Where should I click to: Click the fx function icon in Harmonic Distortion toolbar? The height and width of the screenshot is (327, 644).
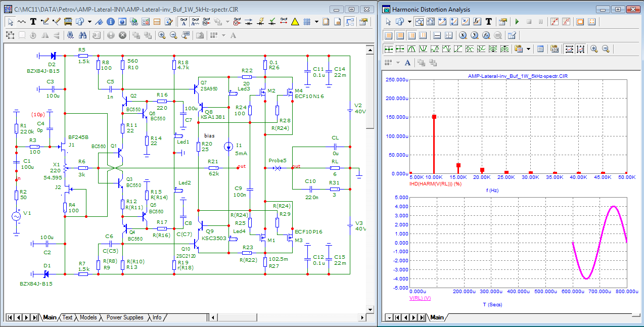pos(477,22)
